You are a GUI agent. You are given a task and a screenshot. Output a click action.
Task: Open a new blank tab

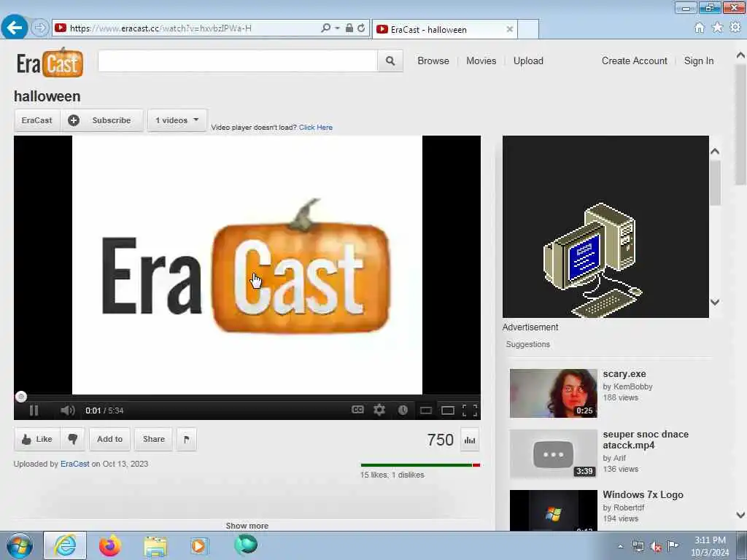click(x=528, y=29)
